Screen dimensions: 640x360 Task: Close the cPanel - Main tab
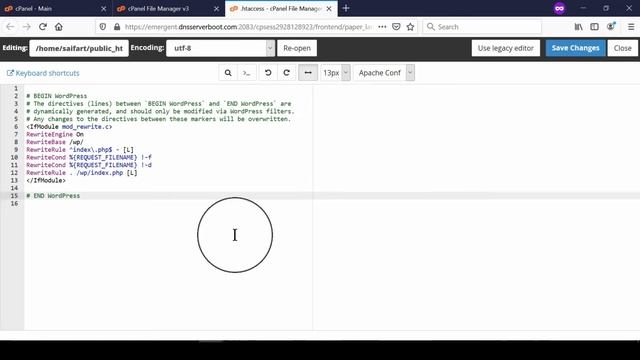point(104,9)
